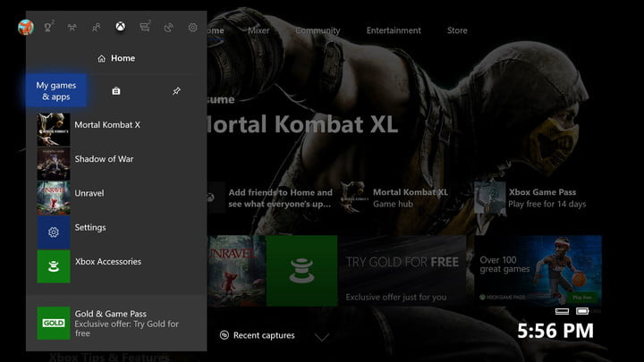
Task: Open the Achievements trophy tab
Action: click(x=48, y=27)
